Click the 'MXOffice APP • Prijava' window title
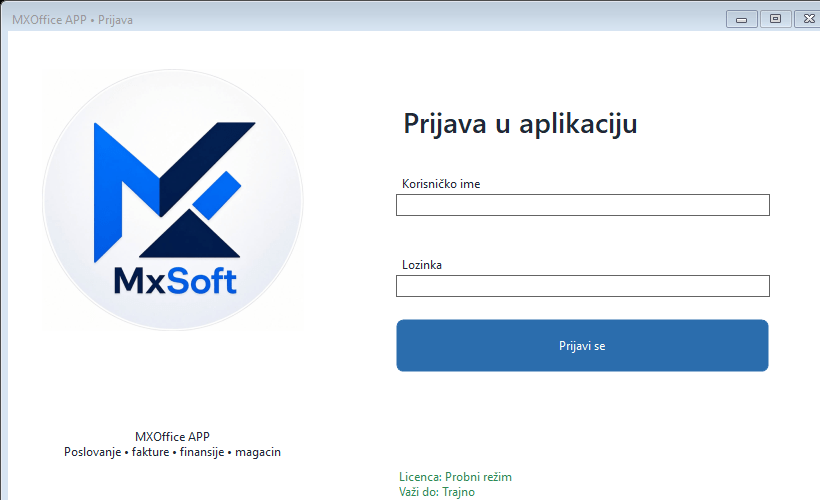This screenshot has height=500, width=820. (72, 20)
